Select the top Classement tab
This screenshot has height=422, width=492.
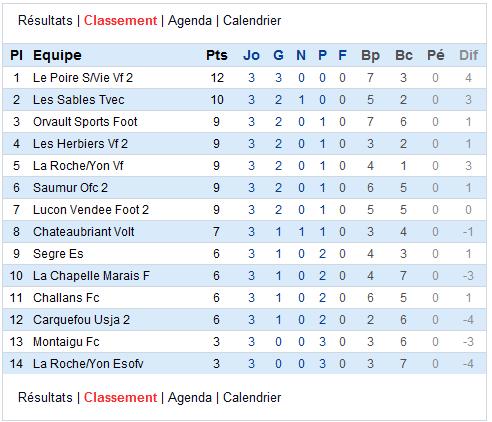[x=120, y=21]
